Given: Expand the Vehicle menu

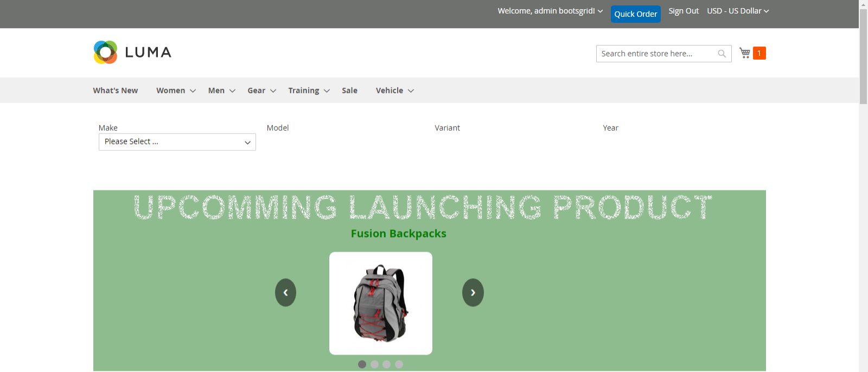Looking at the screenshot, I should point(394,91).
